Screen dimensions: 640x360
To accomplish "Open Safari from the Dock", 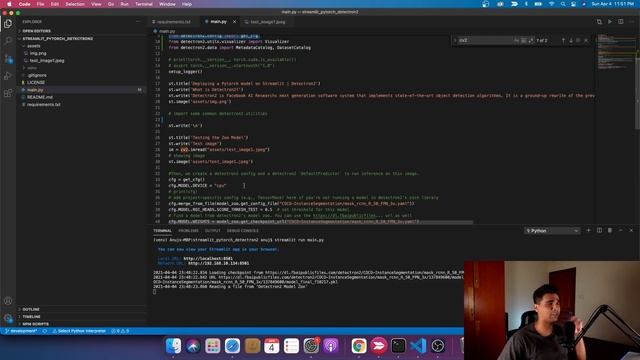I will (x=232, y=346).
